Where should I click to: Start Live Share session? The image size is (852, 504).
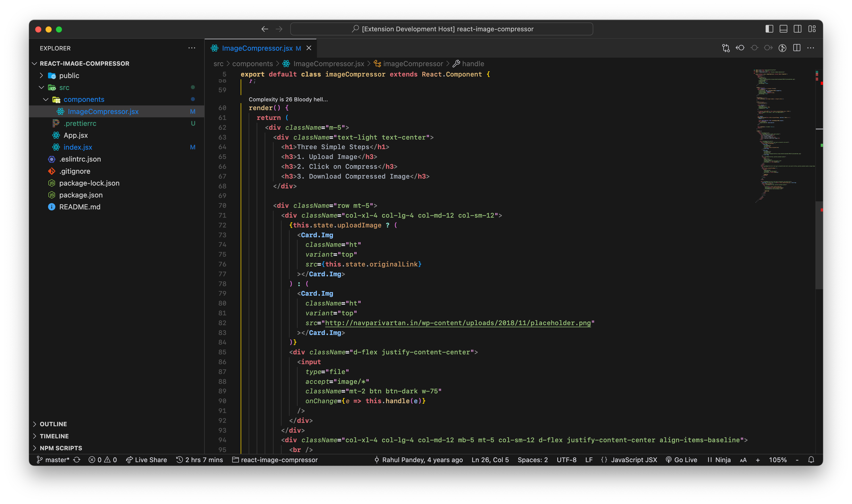pyautogui.click(x=147, y=460)
